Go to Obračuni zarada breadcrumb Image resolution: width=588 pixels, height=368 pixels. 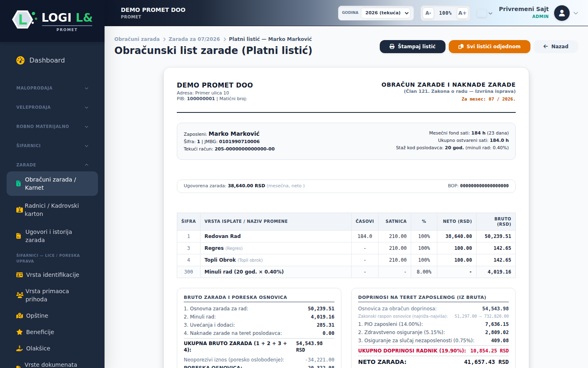137,39
